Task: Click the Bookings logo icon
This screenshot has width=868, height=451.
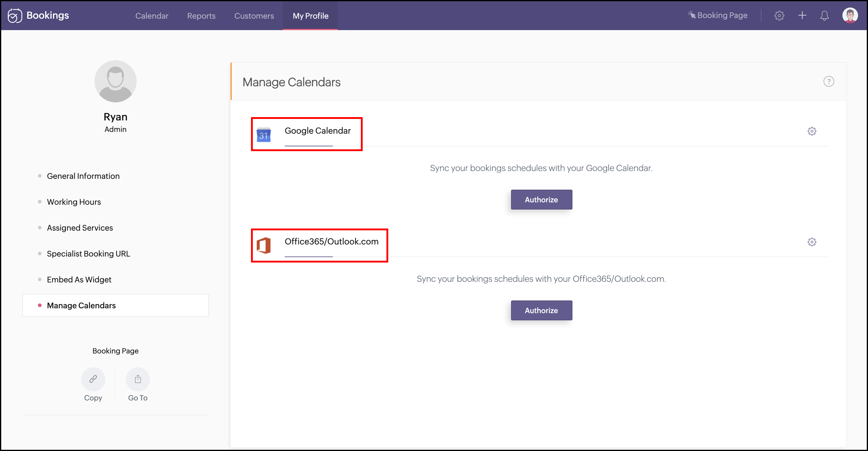Action: (15, 16)
